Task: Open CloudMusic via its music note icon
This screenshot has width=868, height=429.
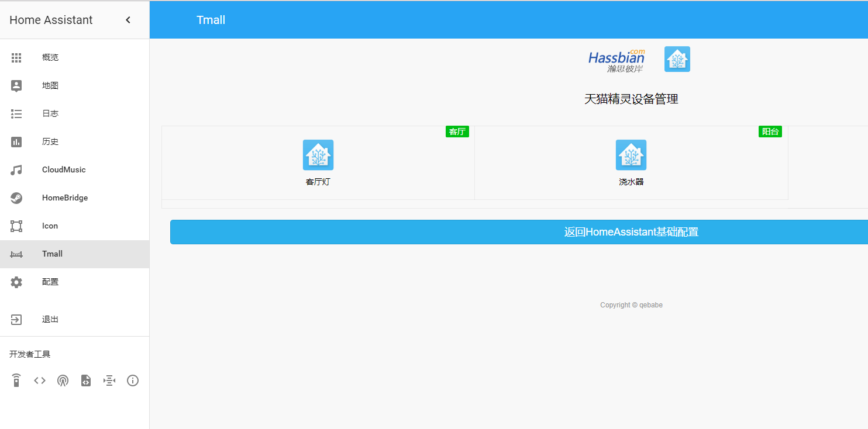Action: tap(16, 169)
